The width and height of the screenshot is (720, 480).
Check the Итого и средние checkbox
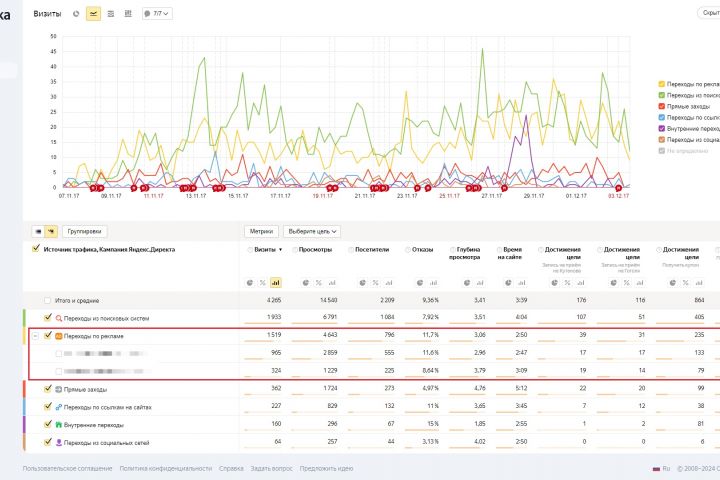tap(47, 300)
